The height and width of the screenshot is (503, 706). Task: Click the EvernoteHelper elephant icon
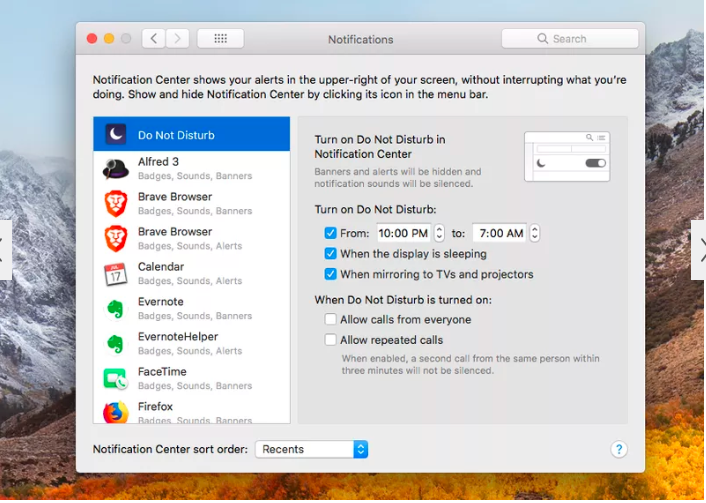(116, 344)
